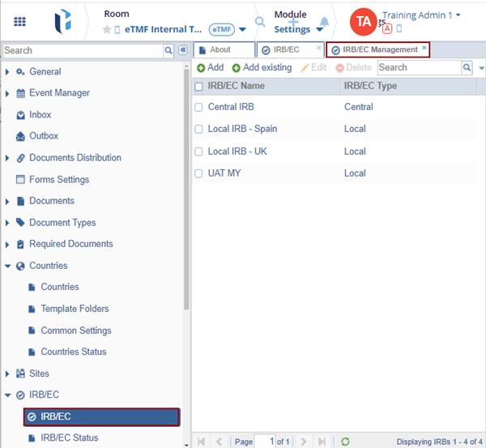Refresh the IRB/EC list
486x448 pixels.
(345, 442)
